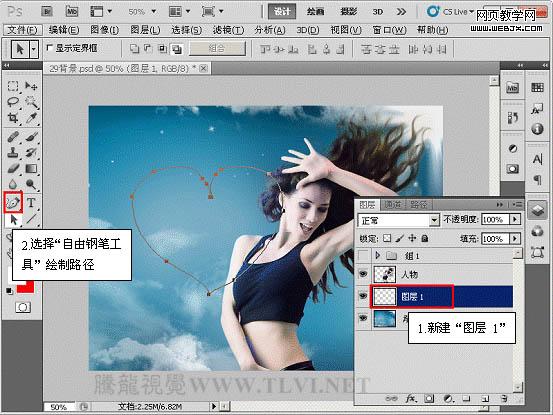Select the Horizontal Type tool

coord(31,203)
